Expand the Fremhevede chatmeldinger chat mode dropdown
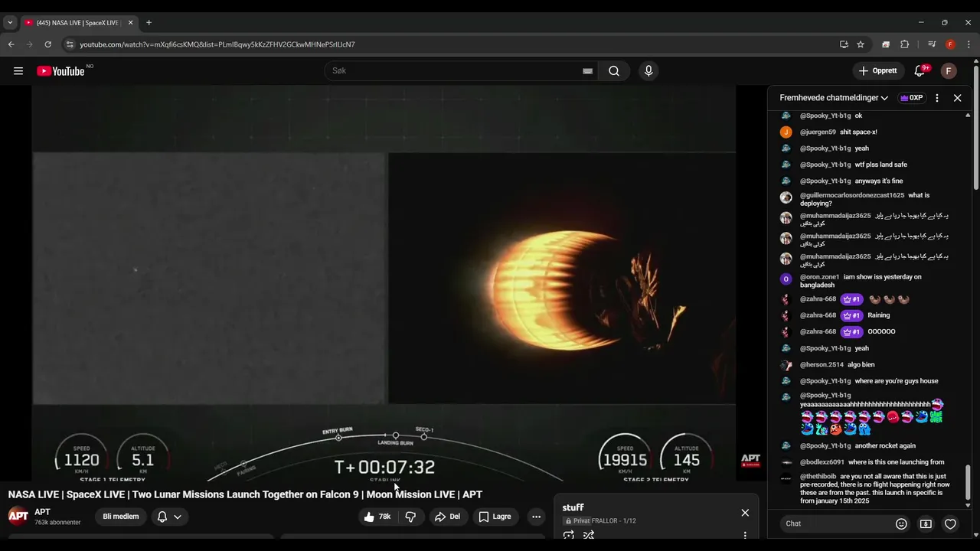This screenshot has height=551, width=980. click(834, 98)
